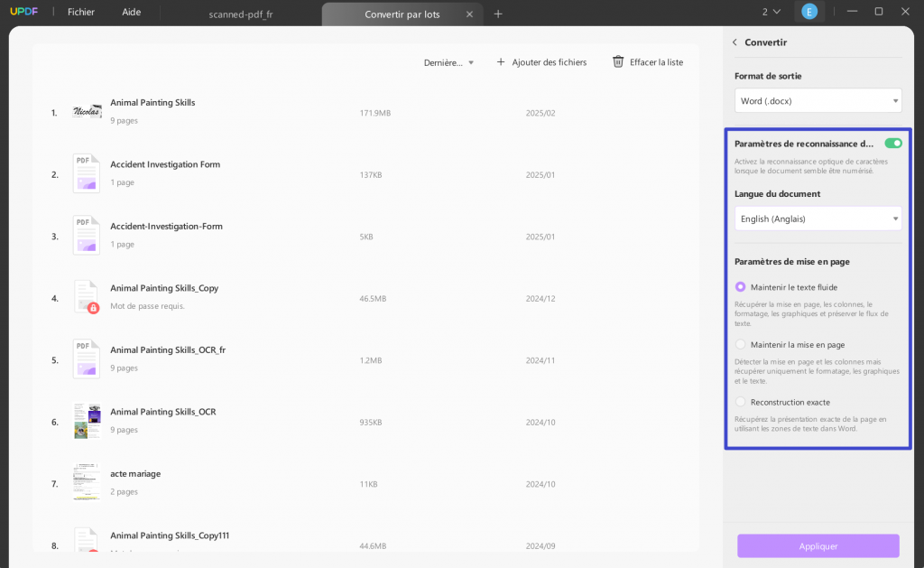Select the acte mariage file name

pos(135,473)
